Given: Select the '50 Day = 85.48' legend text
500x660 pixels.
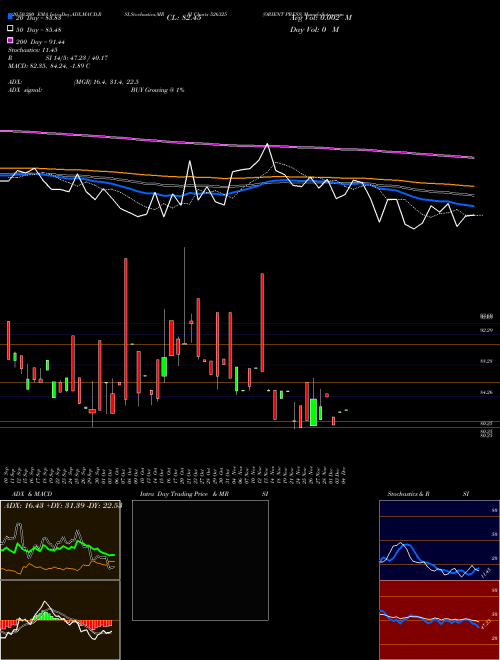Looking at the screenshot, I should point(39,30).
